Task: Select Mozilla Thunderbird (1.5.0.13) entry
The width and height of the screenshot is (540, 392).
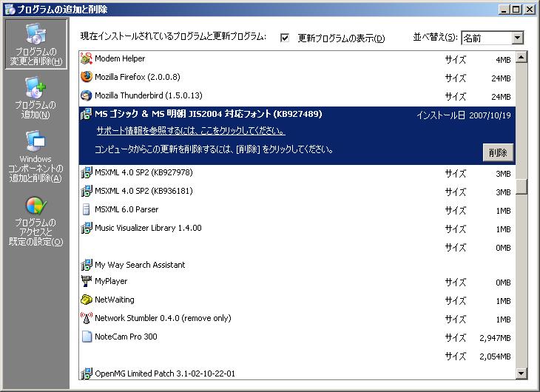Action: click(297, 95)
